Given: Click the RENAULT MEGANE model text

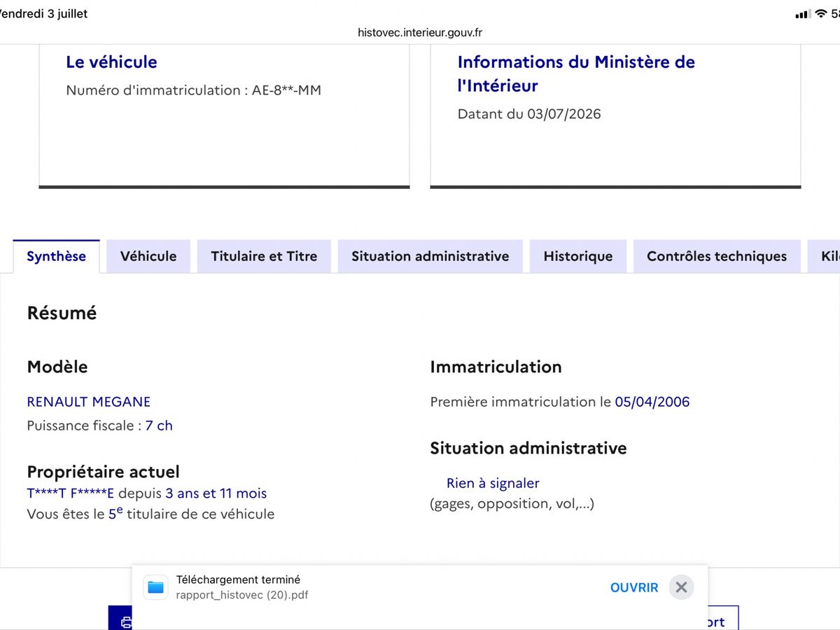Looking at the screenshot, I should (89, 402).
